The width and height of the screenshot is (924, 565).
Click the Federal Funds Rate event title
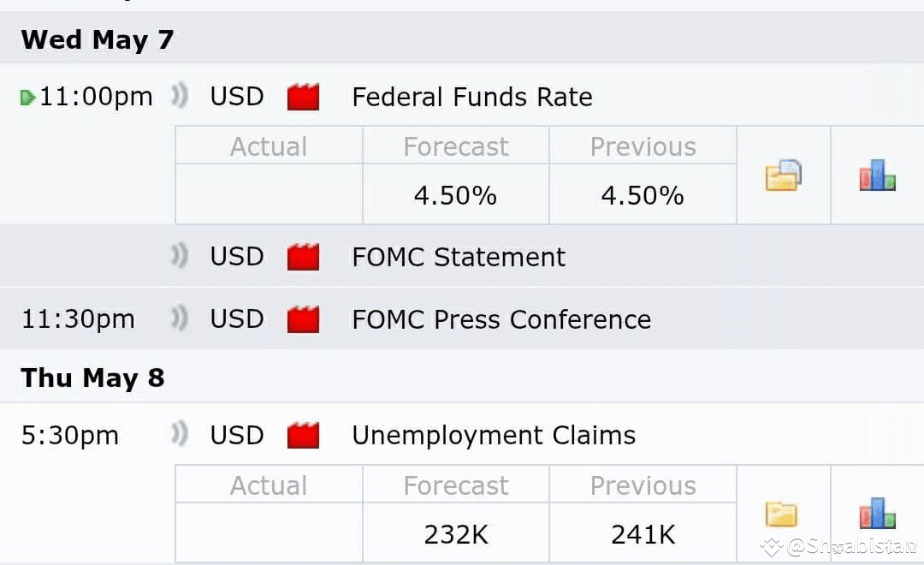click(472, 97)
